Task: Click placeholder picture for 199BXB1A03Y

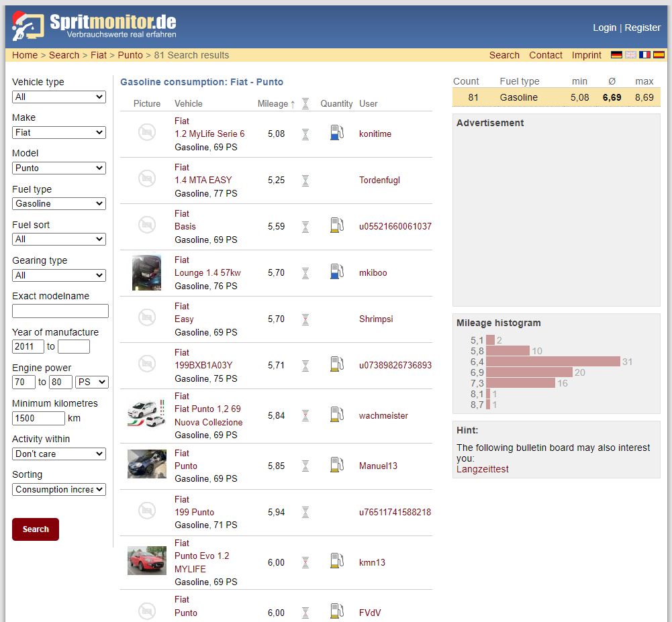Action: pos(147,364)
